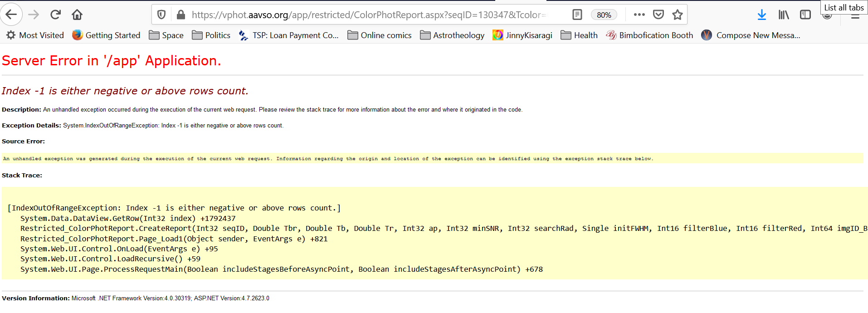The height and width of the screenshot is (313, 868).
Task: Open the Library bookmarks icon
Action: [783, 15]
